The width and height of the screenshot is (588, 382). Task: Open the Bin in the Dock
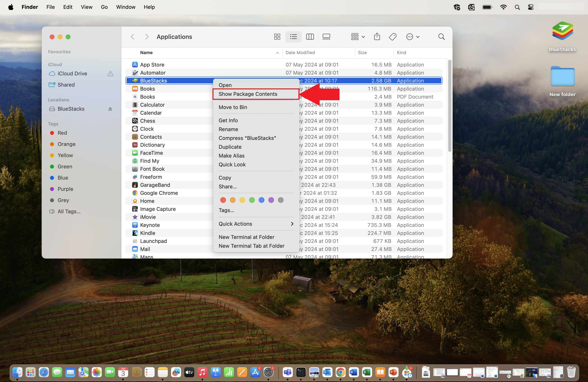571,372
